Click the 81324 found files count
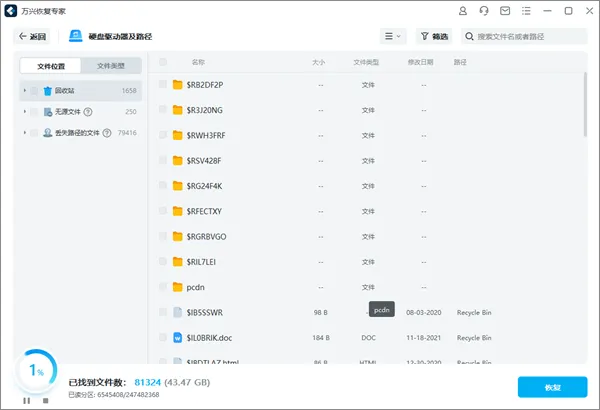This screenshot has width=600, height=410. [147, 382]
